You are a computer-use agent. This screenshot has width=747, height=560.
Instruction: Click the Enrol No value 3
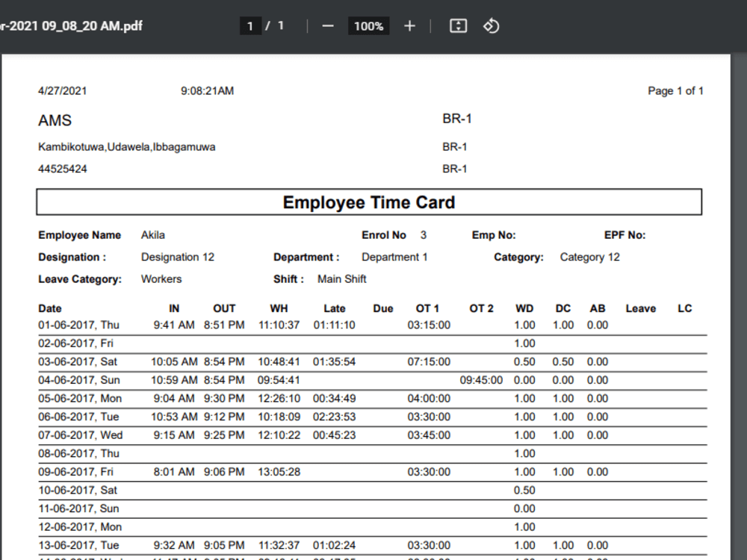(x=423, y=234)
